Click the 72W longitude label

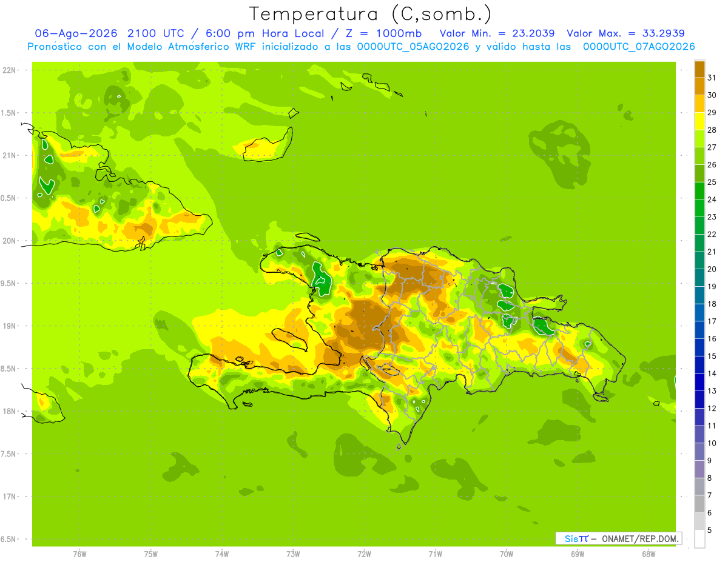(364, 554)
